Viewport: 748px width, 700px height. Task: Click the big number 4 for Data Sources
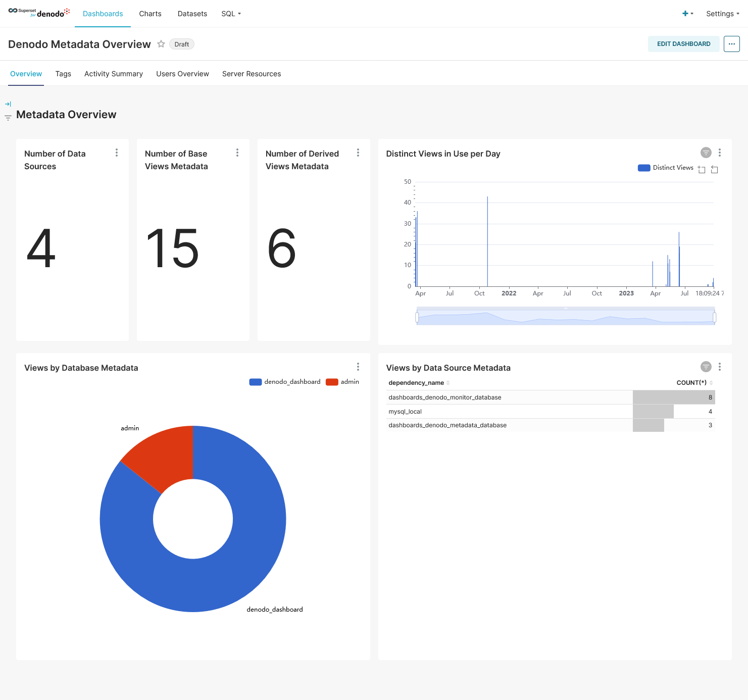coord(41,248)
